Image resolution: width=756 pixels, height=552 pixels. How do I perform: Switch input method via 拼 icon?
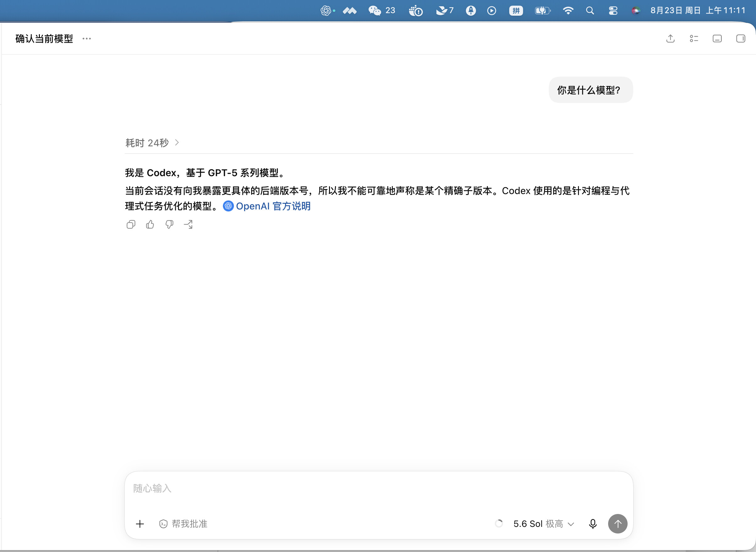click(x=516, y=11)
